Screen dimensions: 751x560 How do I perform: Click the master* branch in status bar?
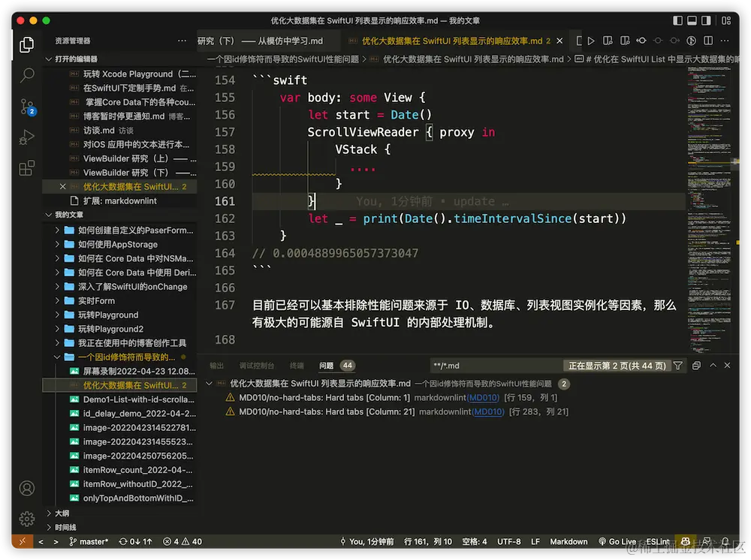[x=89, y=542]
